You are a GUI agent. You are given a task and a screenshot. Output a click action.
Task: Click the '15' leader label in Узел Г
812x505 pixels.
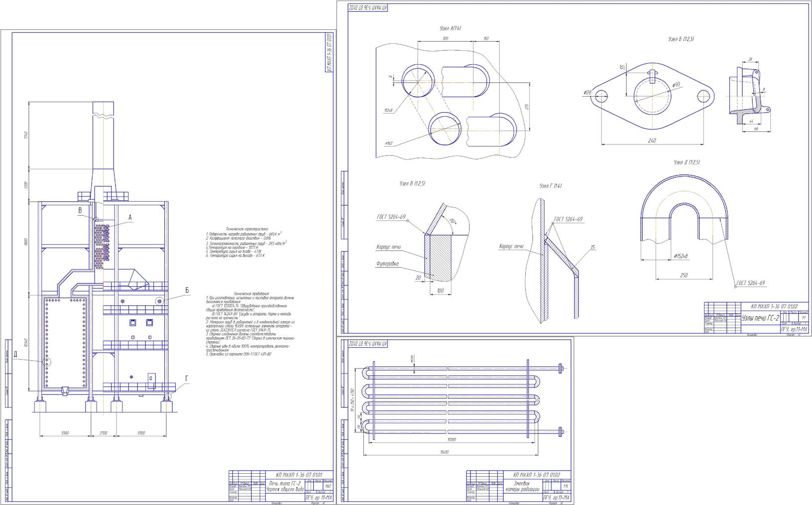[593, 248]
